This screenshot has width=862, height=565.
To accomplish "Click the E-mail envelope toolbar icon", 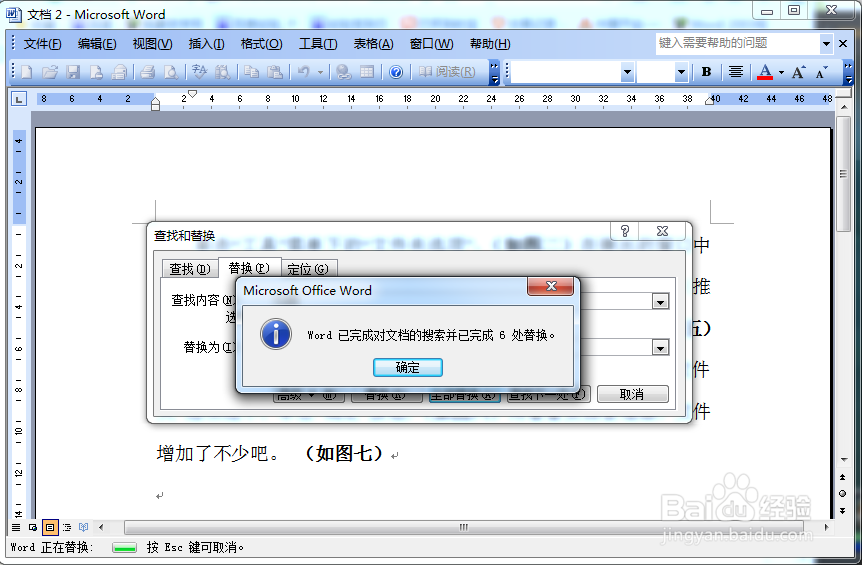I will [x=119, y=72].
